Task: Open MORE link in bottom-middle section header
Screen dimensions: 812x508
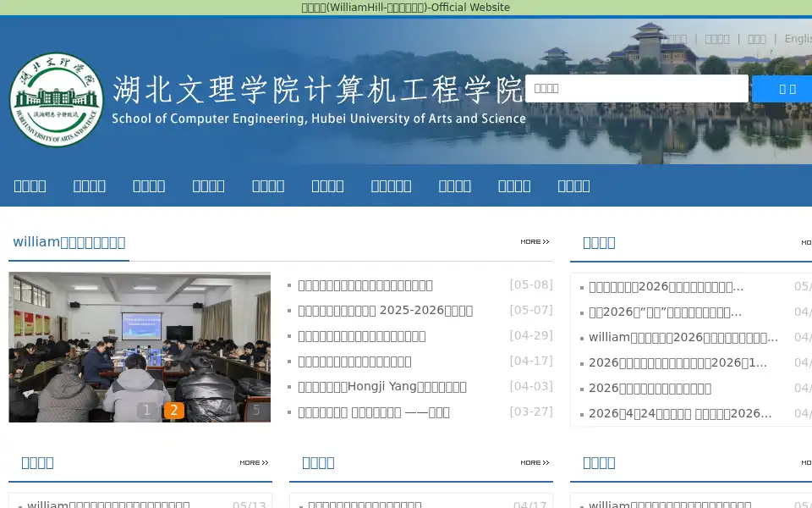Action: click(535, 462)
